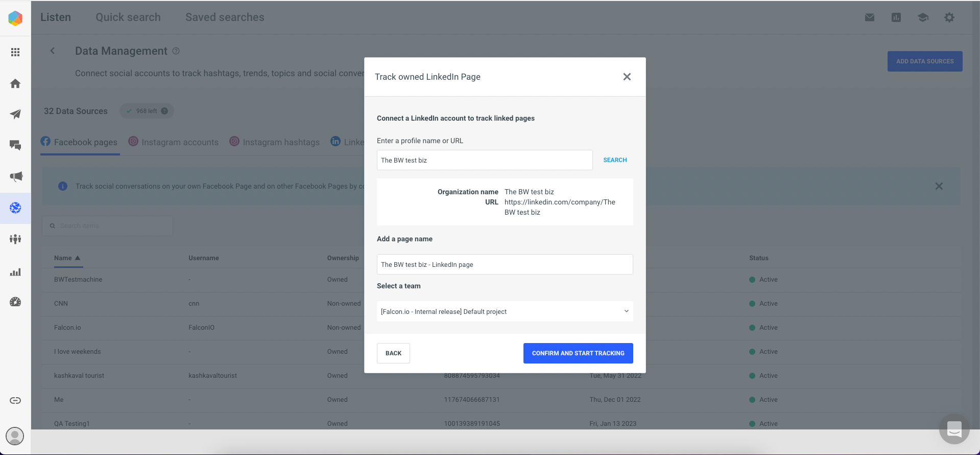Image resolution: width=980 pixels, height=455 pixels.
Task: Click Active status in BWTestmachine row
Action: coord(763,280)
